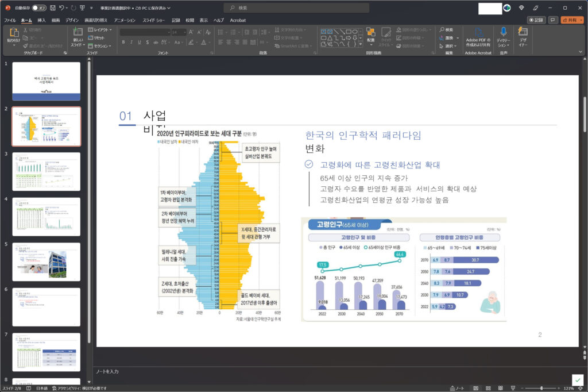This screenshot has height=392, width=588.
Task: Click the Record (記録) button at top right
Action: coord(536,20)
